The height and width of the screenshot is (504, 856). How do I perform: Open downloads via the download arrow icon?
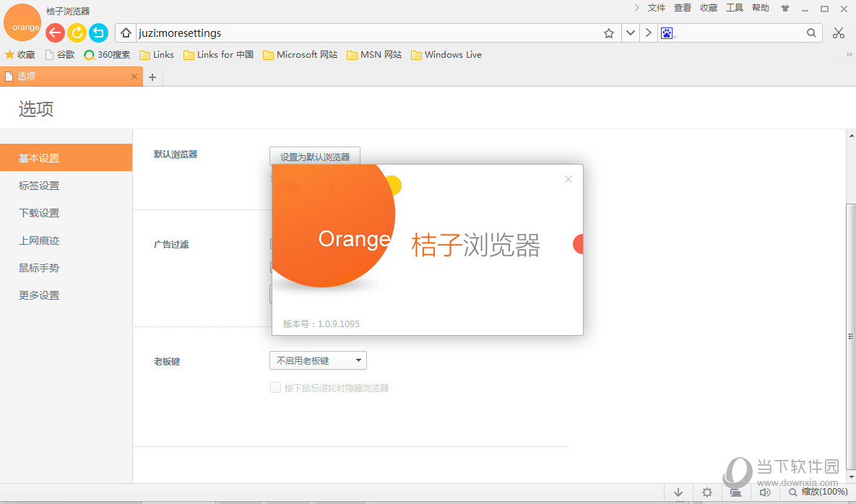(678, 492)
